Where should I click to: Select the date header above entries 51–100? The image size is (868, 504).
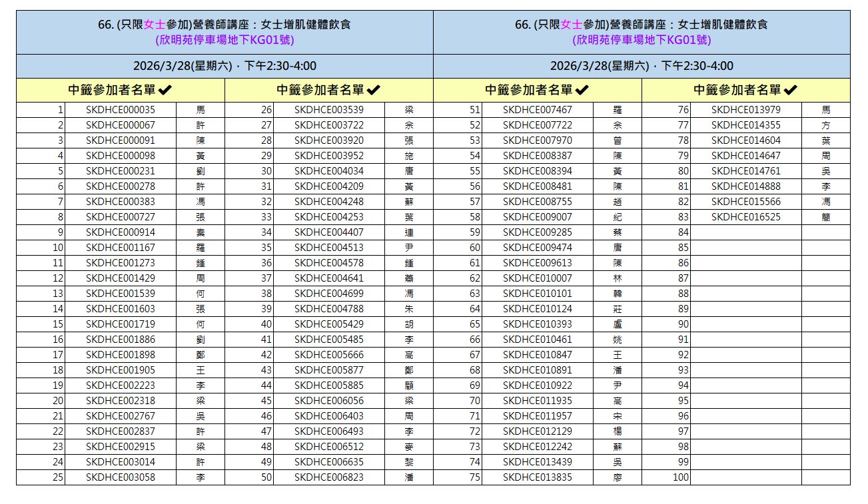(x=642, y=66)
